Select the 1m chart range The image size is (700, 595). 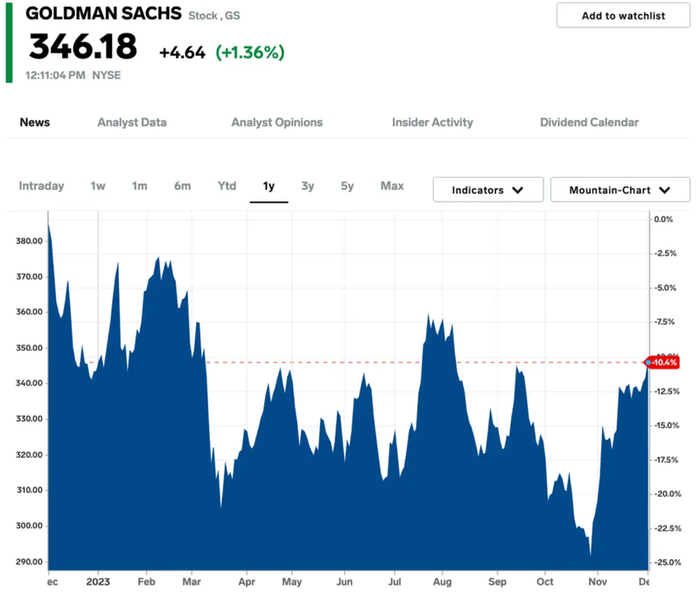(139, 186)
